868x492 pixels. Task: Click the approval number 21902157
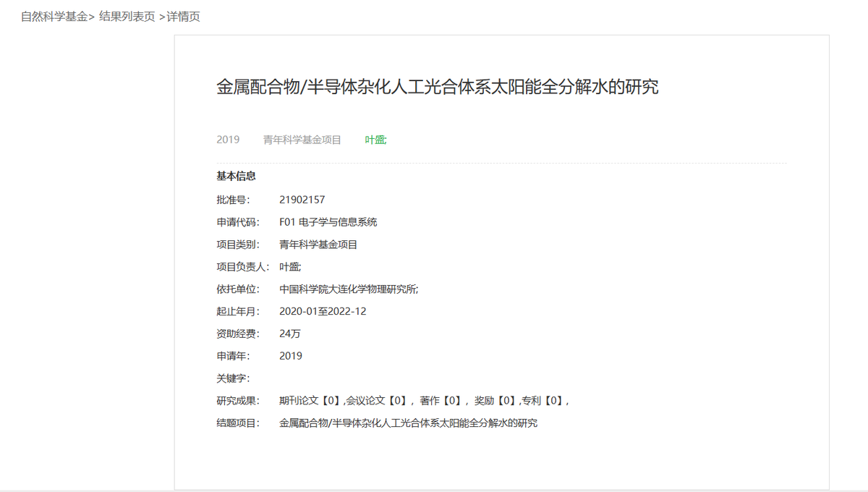302,199
